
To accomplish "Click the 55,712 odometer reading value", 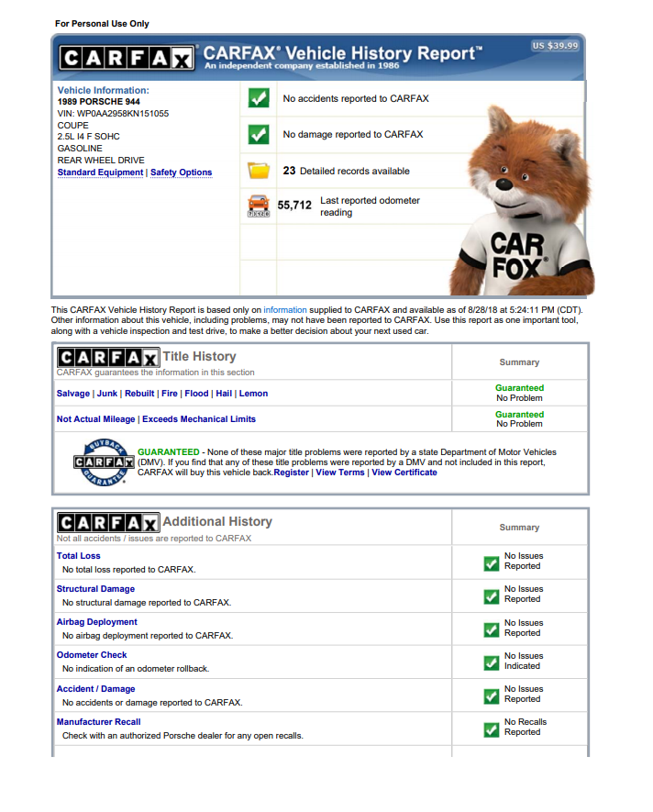I will pyautogui.click(x=294, y=206).
